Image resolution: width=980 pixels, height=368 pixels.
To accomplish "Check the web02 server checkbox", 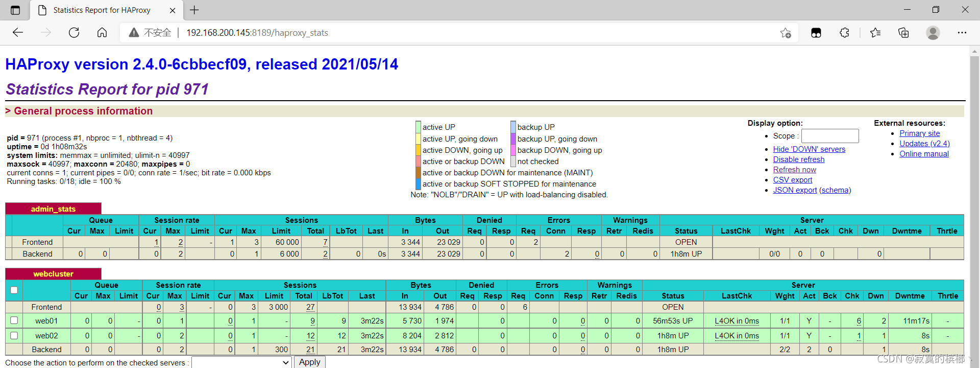I will (x=14, y=335).
